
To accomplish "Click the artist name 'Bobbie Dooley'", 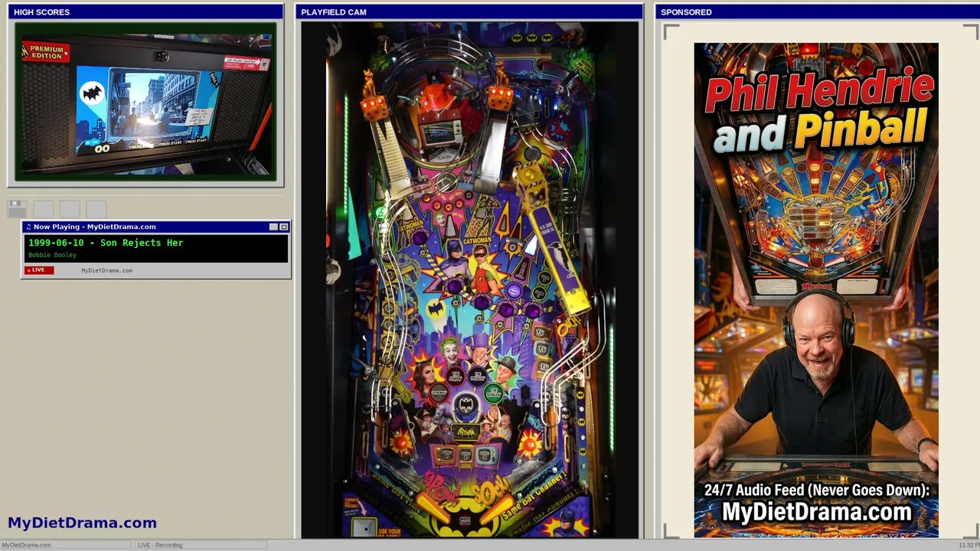I will pos(52,255).
